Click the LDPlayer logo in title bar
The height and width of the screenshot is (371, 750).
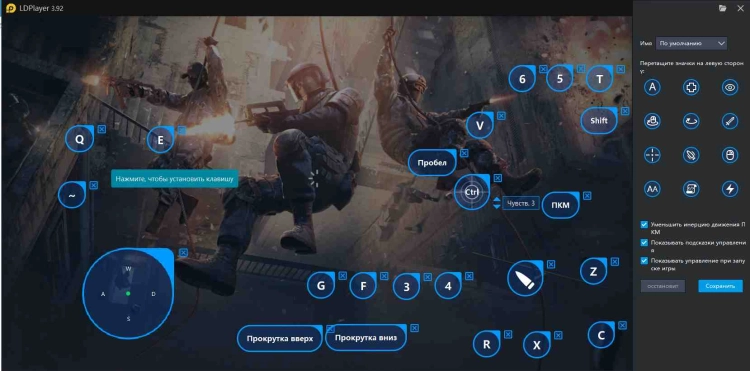click(11, 8)
